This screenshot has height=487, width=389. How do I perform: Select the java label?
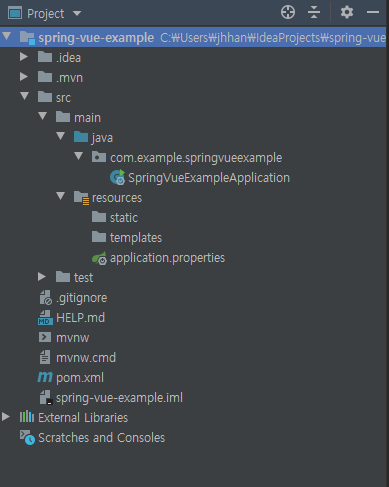pos(102,138)
